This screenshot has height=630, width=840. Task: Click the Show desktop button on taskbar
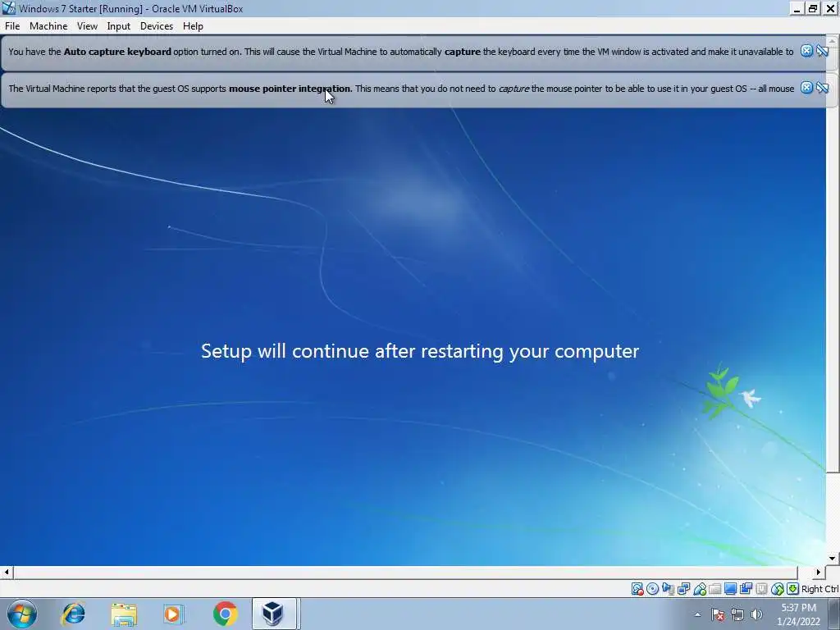click(834, 614)
